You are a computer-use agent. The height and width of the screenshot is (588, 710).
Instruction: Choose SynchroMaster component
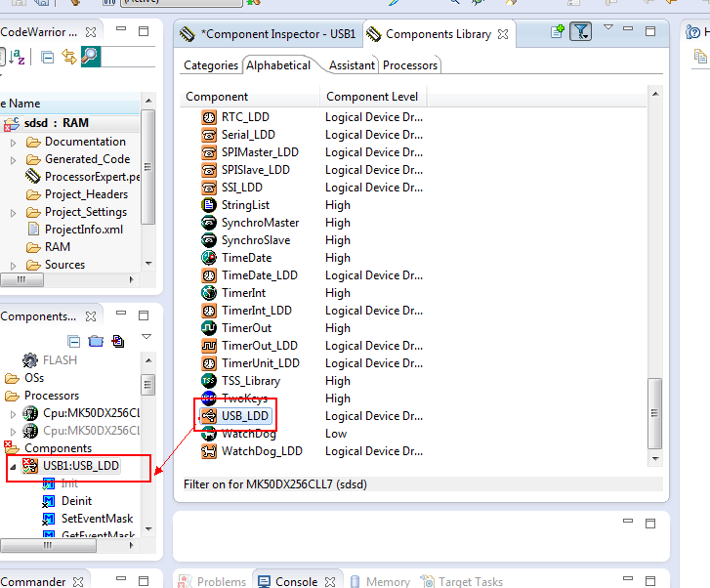coord(260,223)
